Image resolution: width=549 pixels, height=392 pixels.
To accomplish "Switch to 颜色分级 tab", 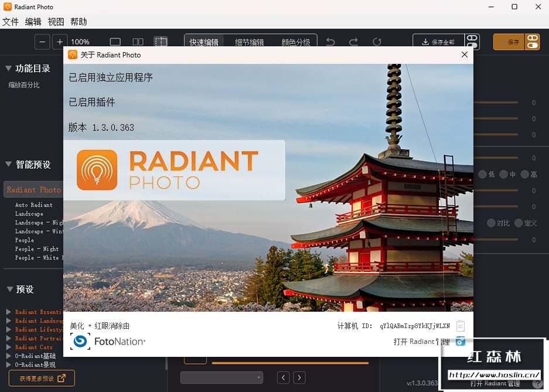I will (x=296, y=42).
